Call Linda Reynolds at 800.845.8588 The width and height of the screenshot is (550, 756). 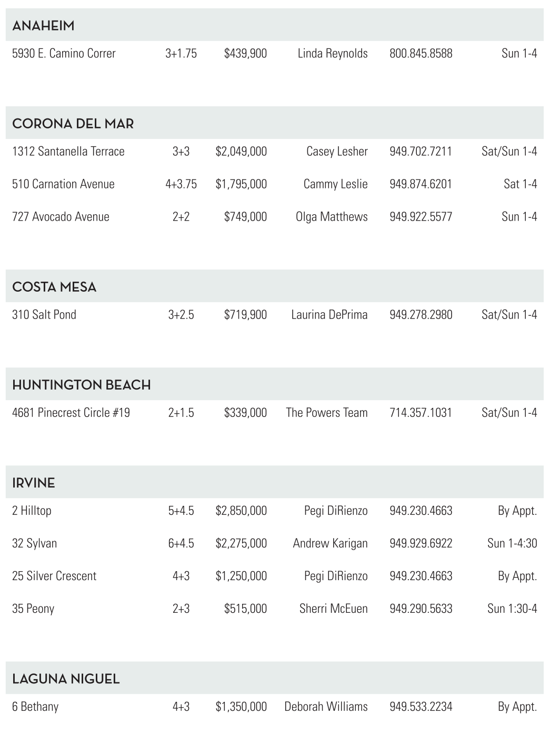pos(421,53)
